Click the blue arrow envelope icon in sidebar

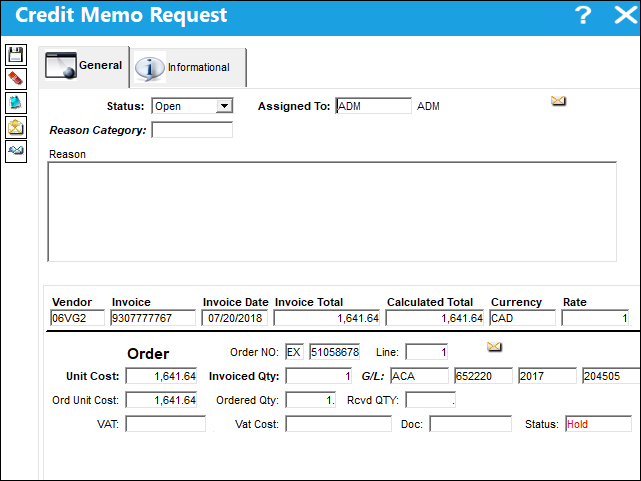click(16, 152)
